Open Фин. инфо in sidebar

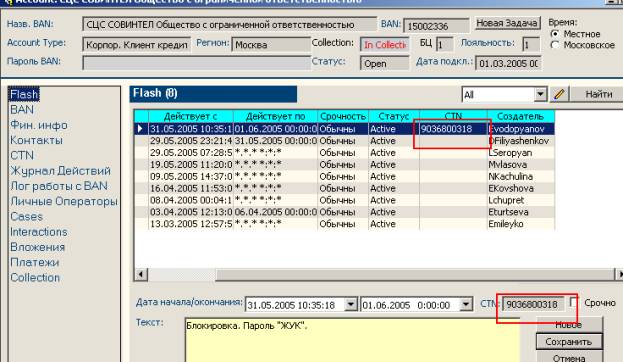pos(39,125)
